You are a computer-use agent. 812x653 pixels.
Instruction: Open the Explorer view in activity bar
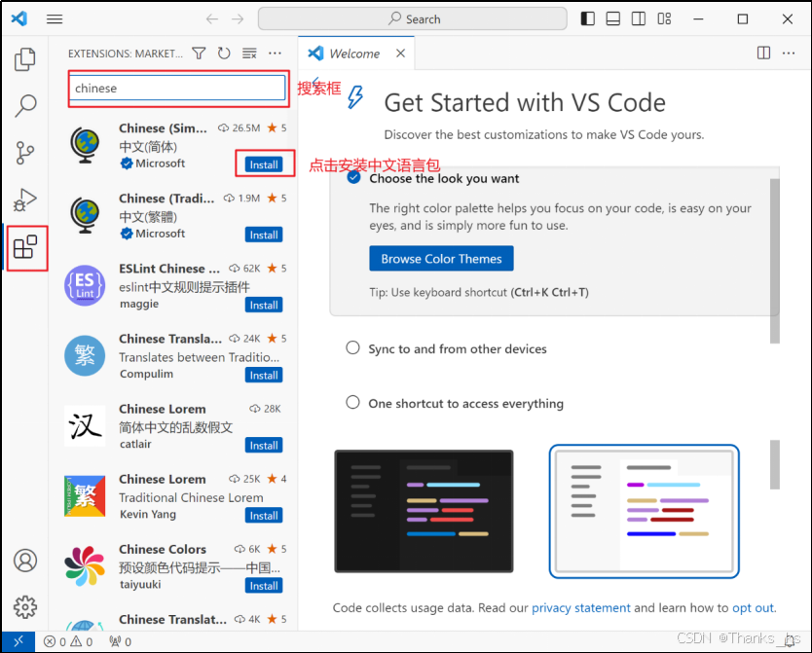click(x=25, y=59)
